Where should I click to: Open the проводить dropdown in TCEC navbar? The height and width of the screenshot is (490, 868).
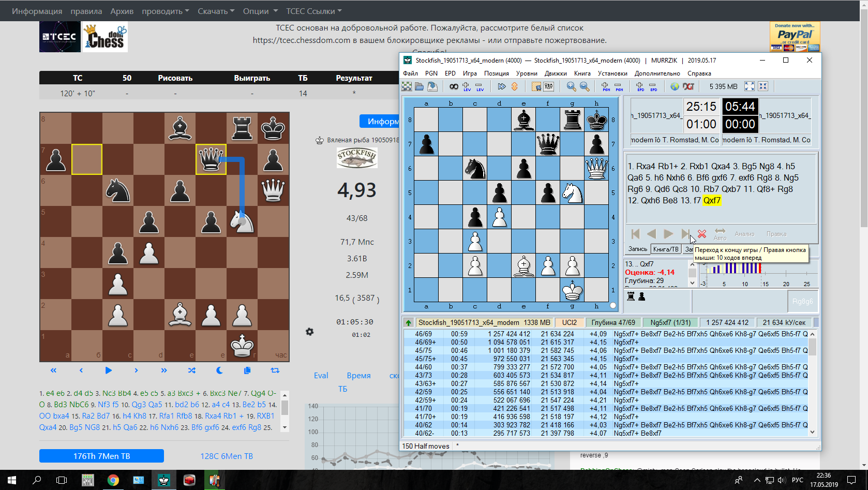click(166, 11)
